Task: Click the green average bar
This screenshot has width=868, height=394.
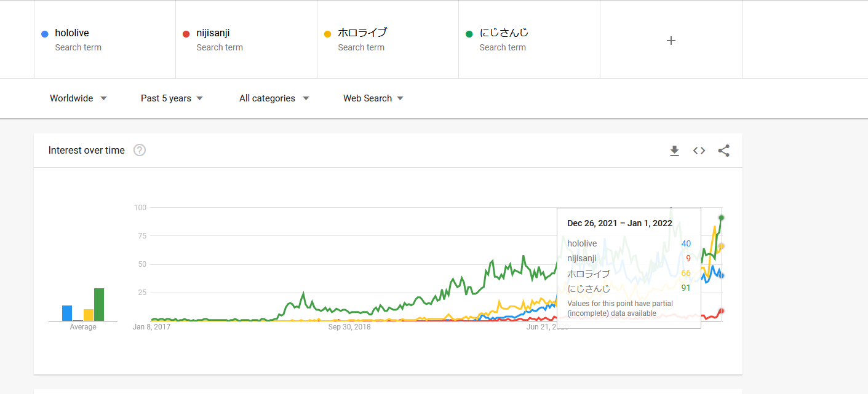Action: [99, 304]
